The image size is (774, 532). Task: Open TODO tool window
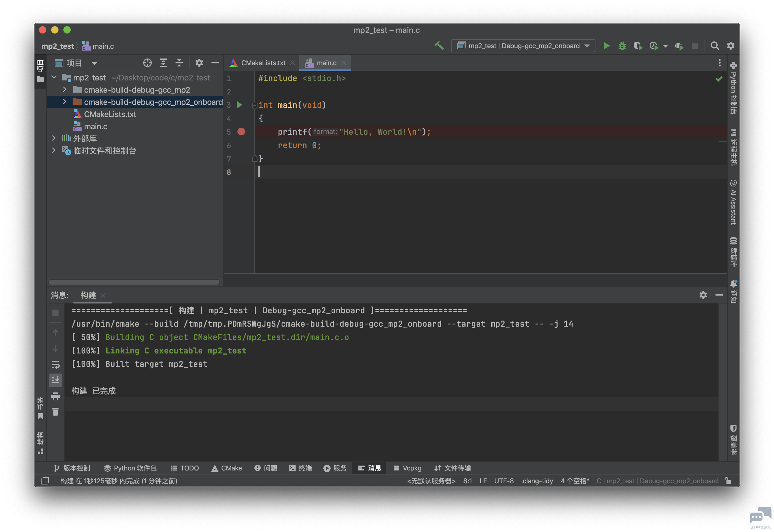click(185, 468)
